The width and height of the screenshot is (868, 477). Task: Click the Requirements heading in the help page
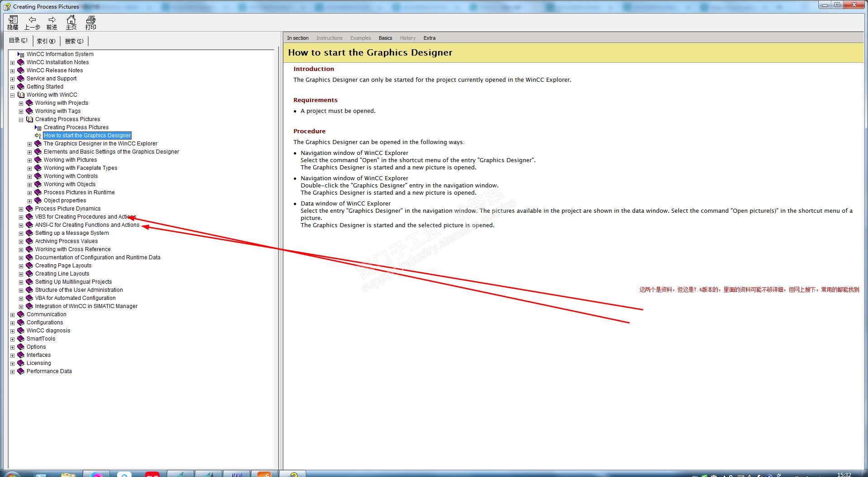click(x=316, y=100)
